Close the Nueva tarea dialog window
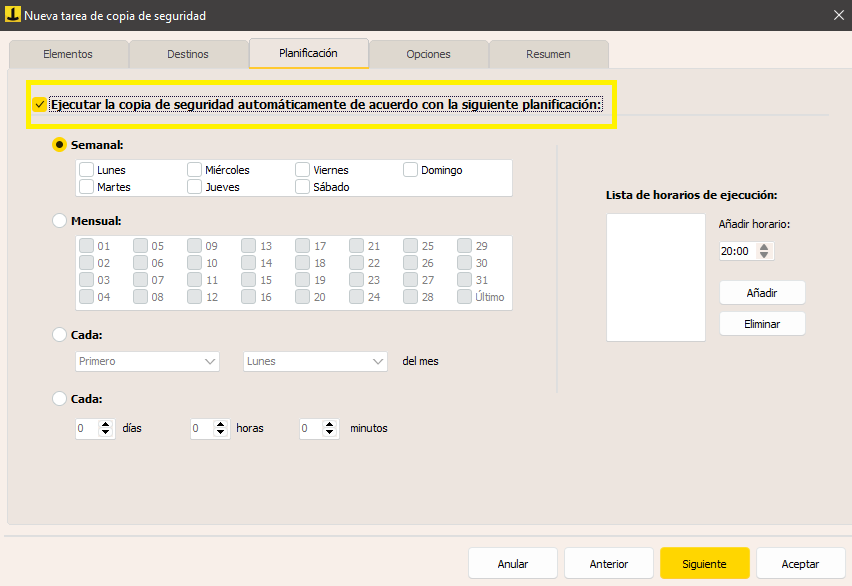The height and width of the screenshot is (586, 852). tap(837, 14)
